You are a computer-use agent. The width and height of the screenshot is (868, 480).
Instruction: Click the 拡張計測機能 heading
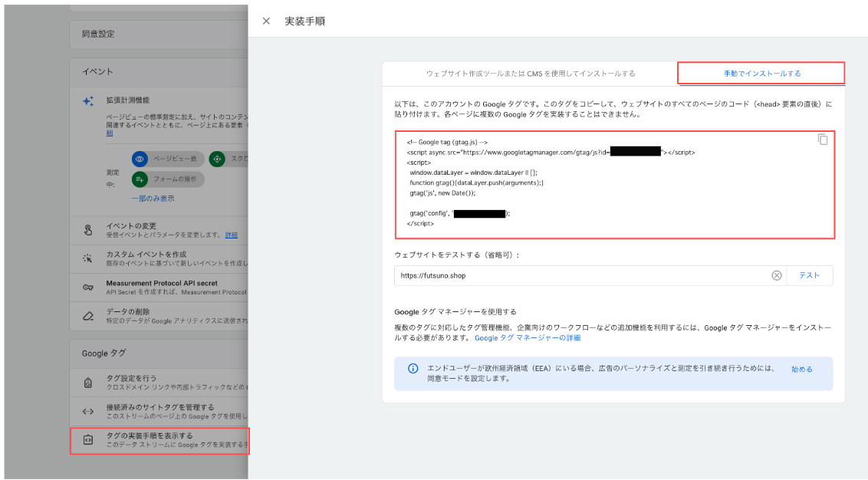tap(128, 100)
